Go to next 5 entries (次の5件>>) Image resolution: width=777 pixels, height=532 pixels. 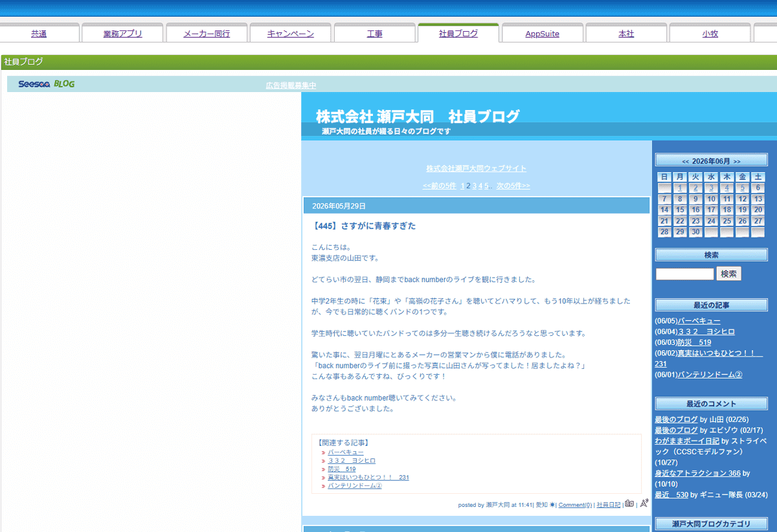pyautogui.click(x=513, y=186)
